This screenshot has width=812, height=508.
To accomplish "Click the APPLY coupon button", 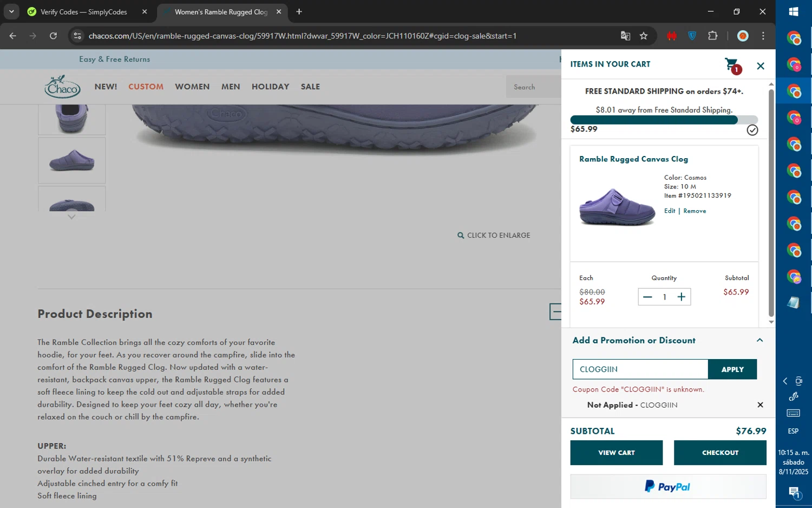I will [732, 369].
